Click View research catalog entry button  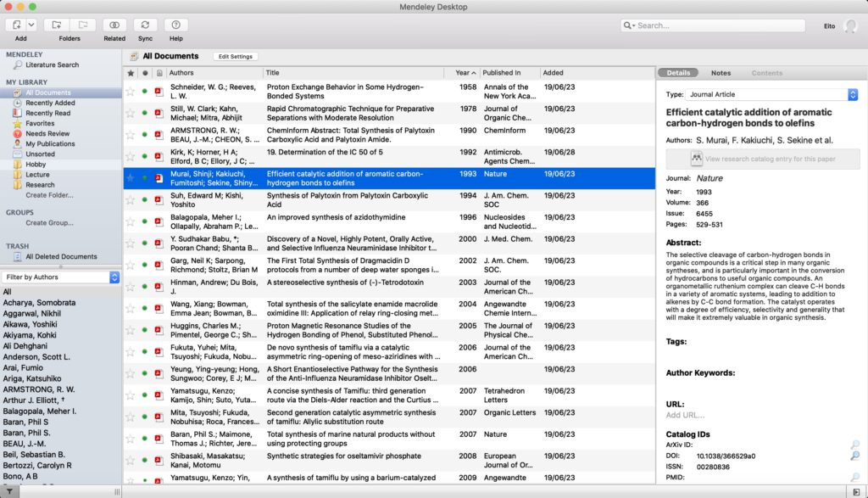763,159
